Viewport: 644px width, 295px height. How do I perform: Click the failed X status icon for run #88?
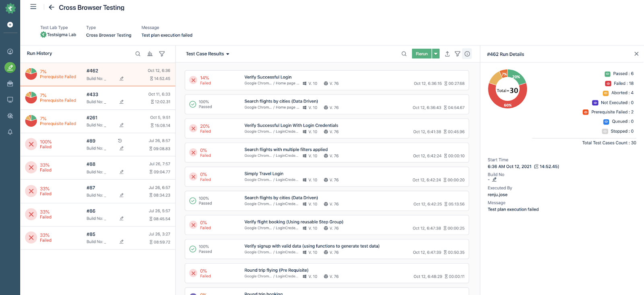coord(31,168)
